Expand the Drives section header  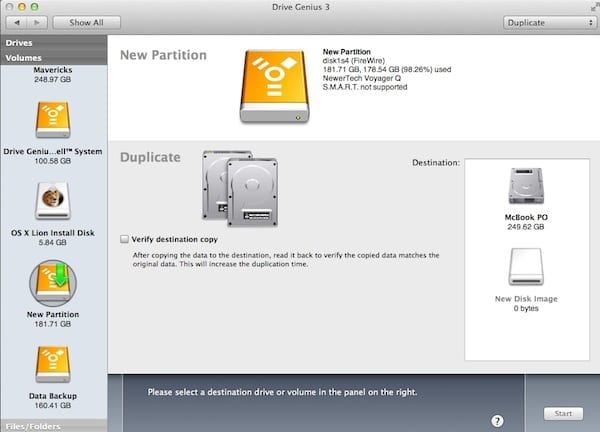53,44
